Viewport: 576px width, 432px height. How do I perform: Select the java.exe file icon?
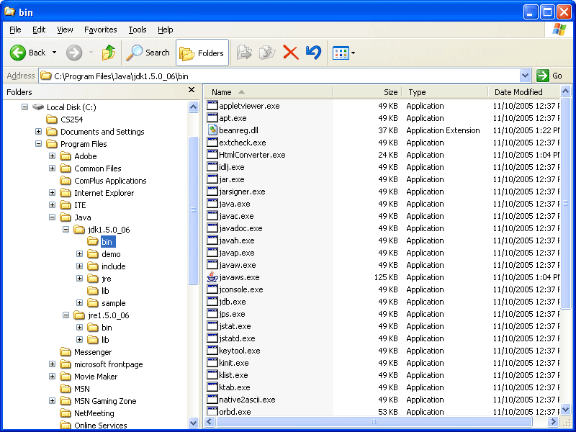pyautogui.click(x=212, y=204)
